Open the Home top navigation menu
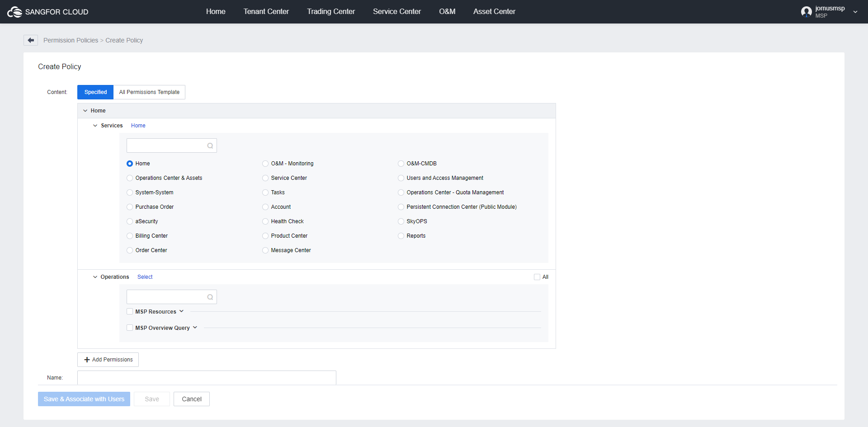Viewport: 868px width, 427px height. point(216,12)
